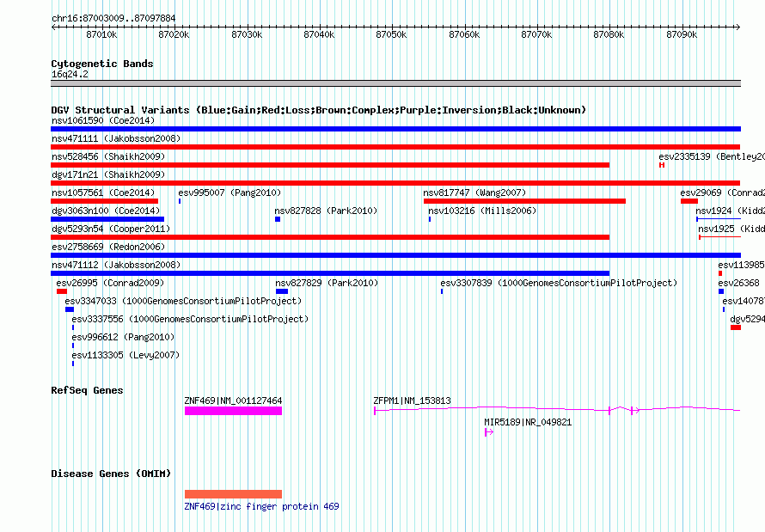Select the esv29069 red loss marker

(689, 201)
